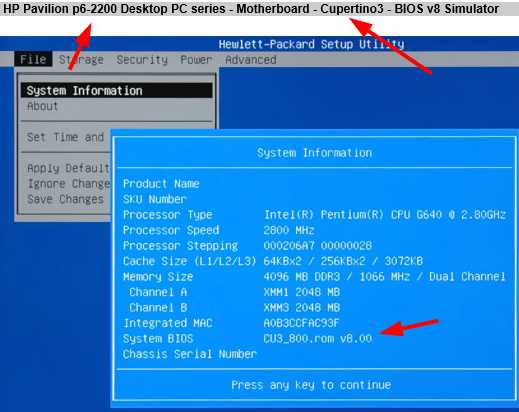Click the 4096 MB DDR3 memory value

click(x=385, y=277)
